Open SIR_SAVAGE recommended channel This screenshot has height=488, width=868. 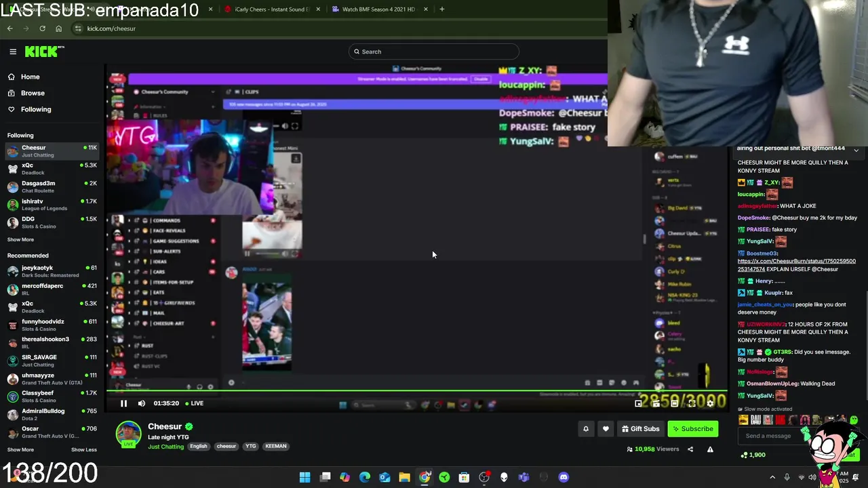(52, 361)
